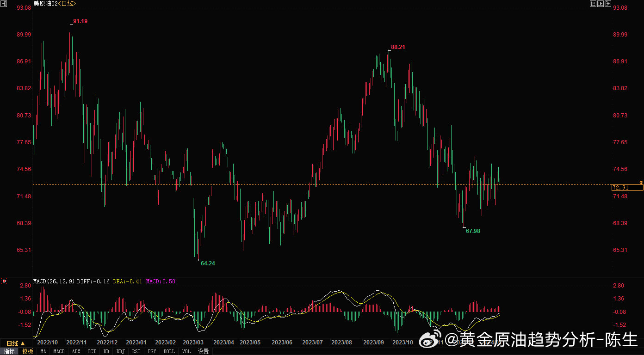Click the 64.24 low price label
644x355 pixels.
tap(208, 263)
